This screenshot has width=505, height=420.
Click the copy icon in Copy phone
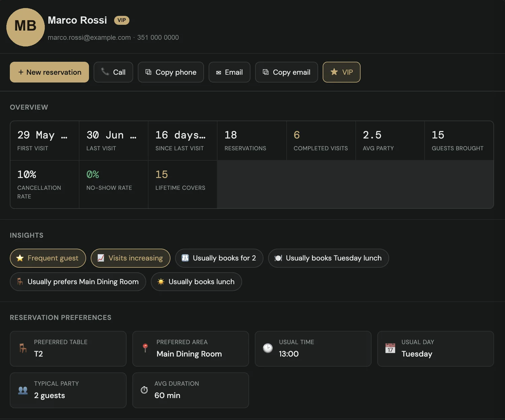point(148,72)
